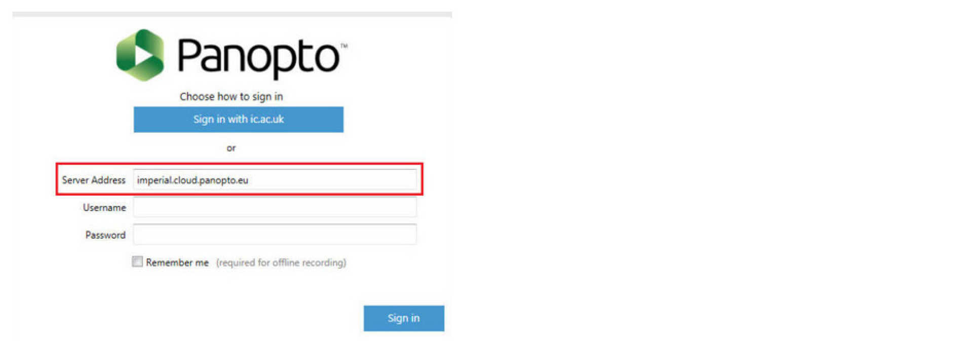Select Sign in with ic.ac.uk button
The width and height of the screenshot is (980, 355).
[239, 119]
